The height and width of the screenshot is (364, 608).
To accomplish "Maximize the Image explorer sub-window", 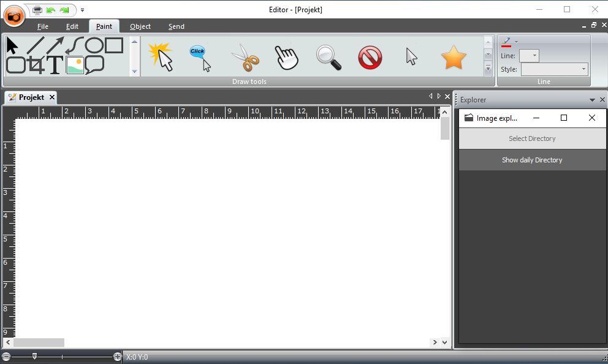I will coord(564,118).
